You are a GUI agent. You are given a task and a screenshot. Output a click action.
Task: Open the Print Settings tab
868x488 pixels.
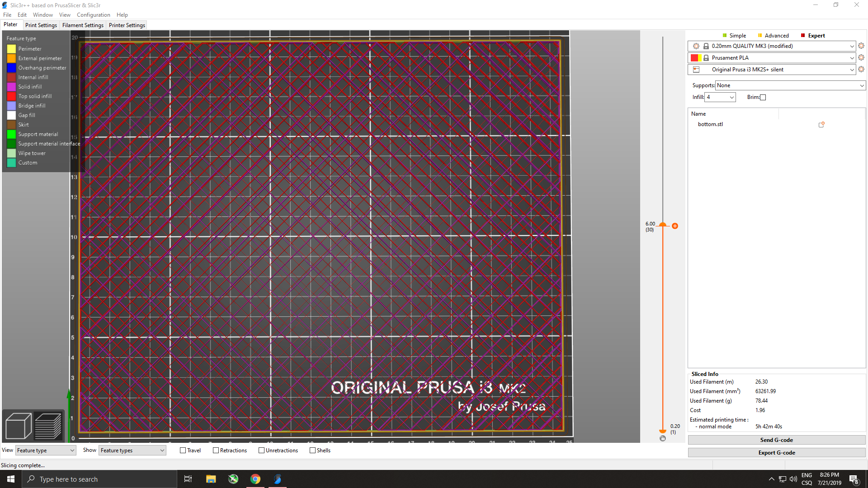(41, 25)
